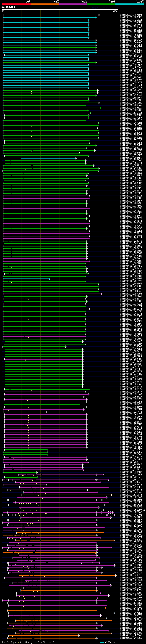Select the UniRef100_B3SF02 label
The height and width of the screenshot is (644, 146).
pos(131,347)
